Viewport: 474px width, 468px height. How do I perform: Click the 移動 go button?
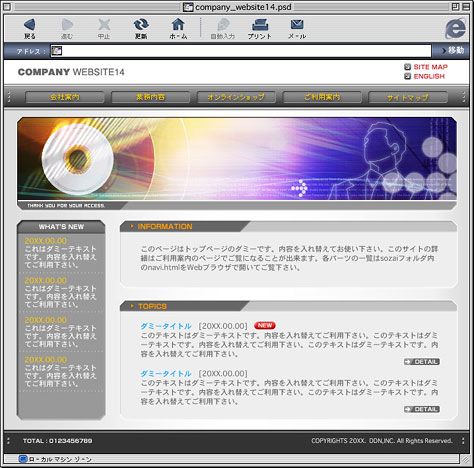click(x=453, y=50)
